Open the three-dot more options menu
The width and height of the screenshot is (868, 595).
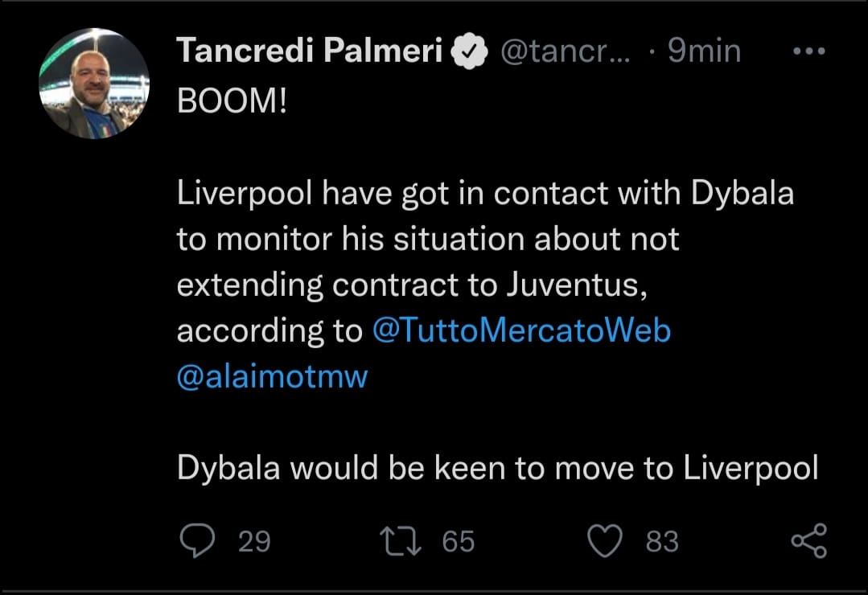click(808, 51)
